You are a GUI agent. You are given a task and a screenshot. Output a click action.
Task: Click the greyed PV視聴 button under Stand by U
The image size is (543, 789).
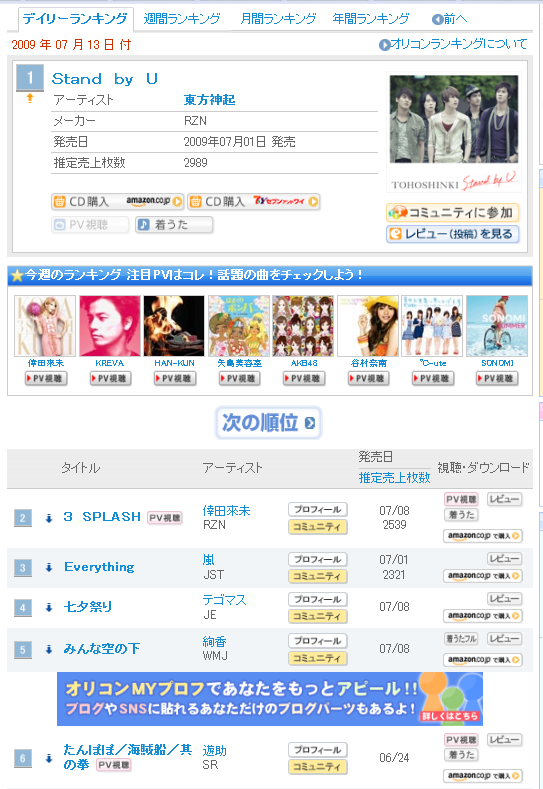90,224
